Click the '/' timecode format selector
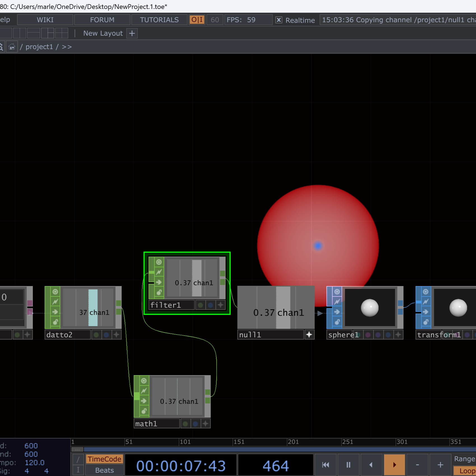The height and width of the screenshot is (476, 476). click(78, 459)
